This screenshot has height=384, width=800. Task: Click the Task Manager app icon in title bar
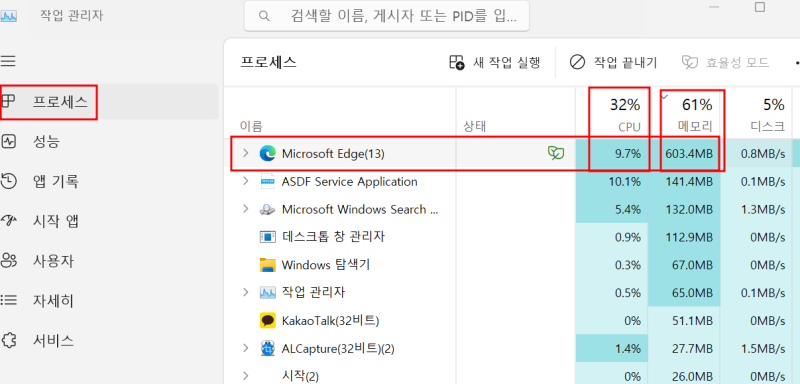tap(9, 16)
